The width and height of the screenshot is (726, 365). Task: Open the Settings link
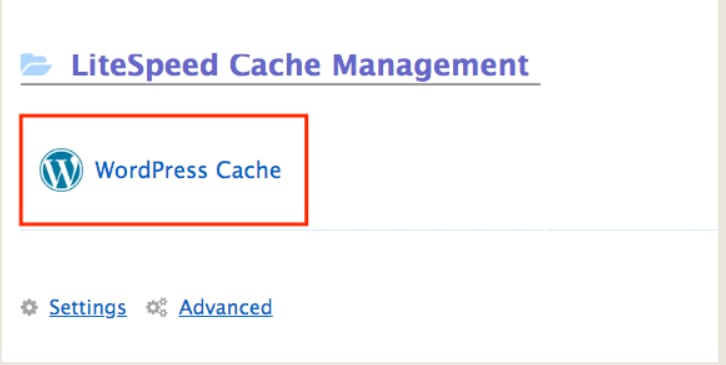point(88,308)
